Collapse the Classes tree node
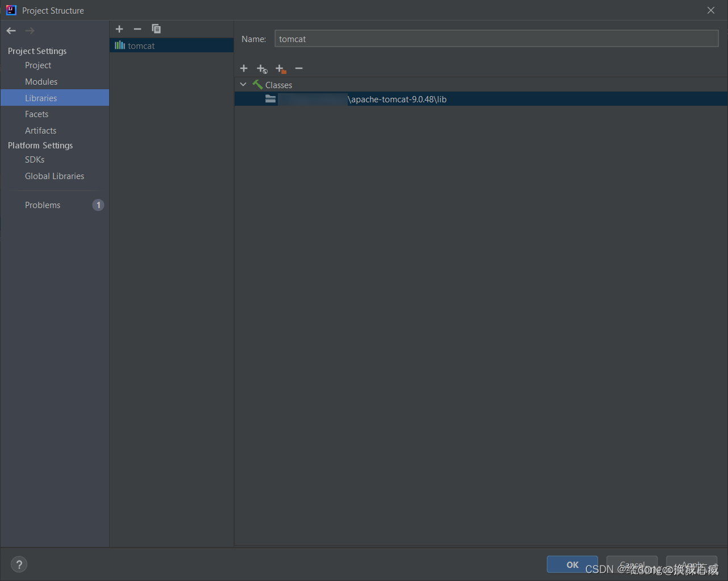 click(x=243, y=85)
